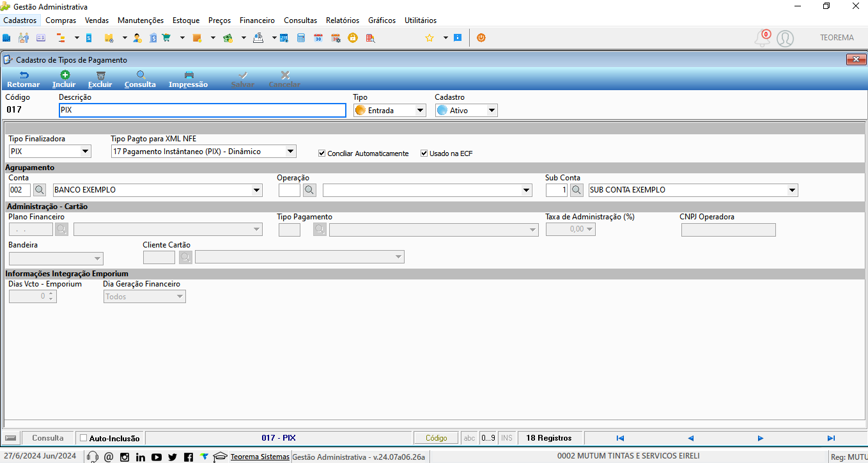Click the Consulta button in bottom bar
Screen dimensions: 868x463
point(48,438)
